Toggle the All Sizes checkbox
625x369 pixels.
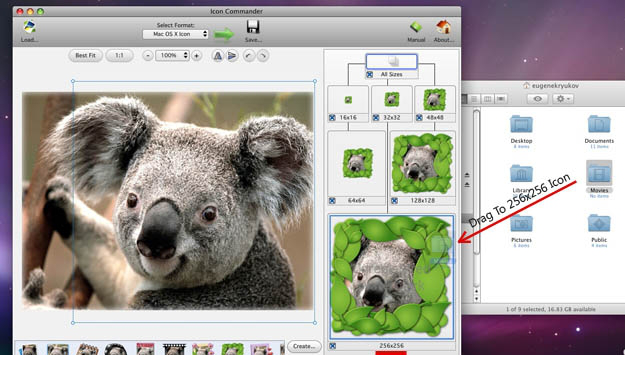[x=369, y=75]
